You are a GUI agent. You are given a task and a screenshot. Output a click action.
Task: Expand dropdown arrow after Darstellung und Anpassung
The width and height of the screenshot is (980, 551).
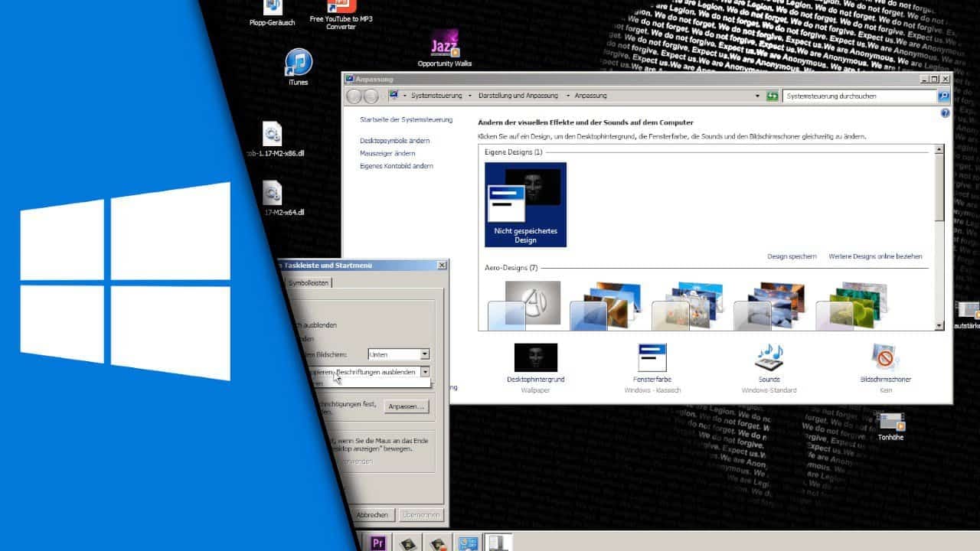pos(567,96)
